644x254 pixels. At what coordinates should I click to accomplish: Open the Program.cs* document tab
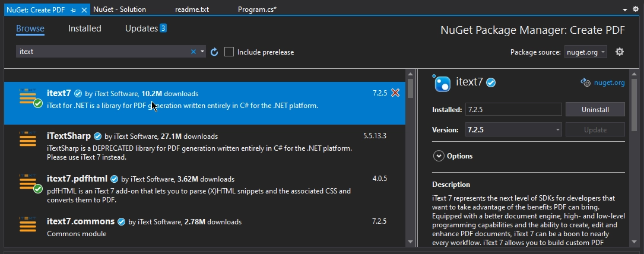(x=257, y=10)
